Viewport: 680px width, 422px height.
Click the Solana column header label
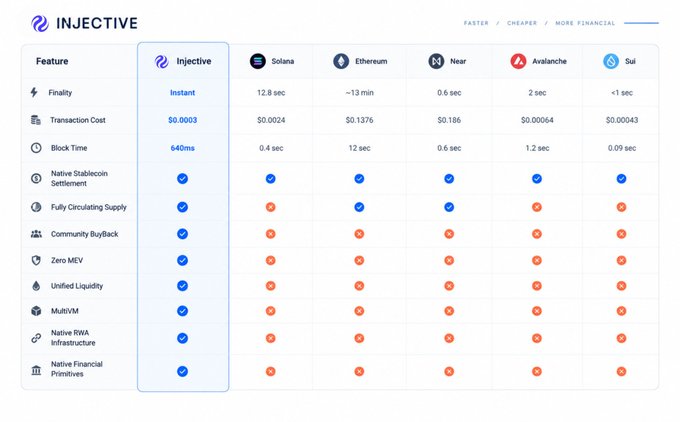point(283,61)
